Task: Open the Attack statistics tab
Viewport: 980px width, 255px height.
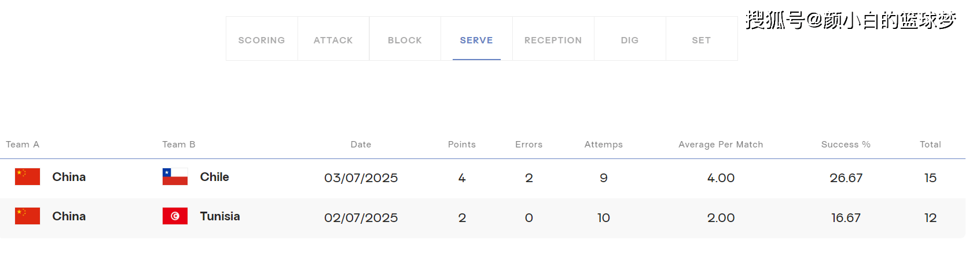Action: (x=333, y=40)
